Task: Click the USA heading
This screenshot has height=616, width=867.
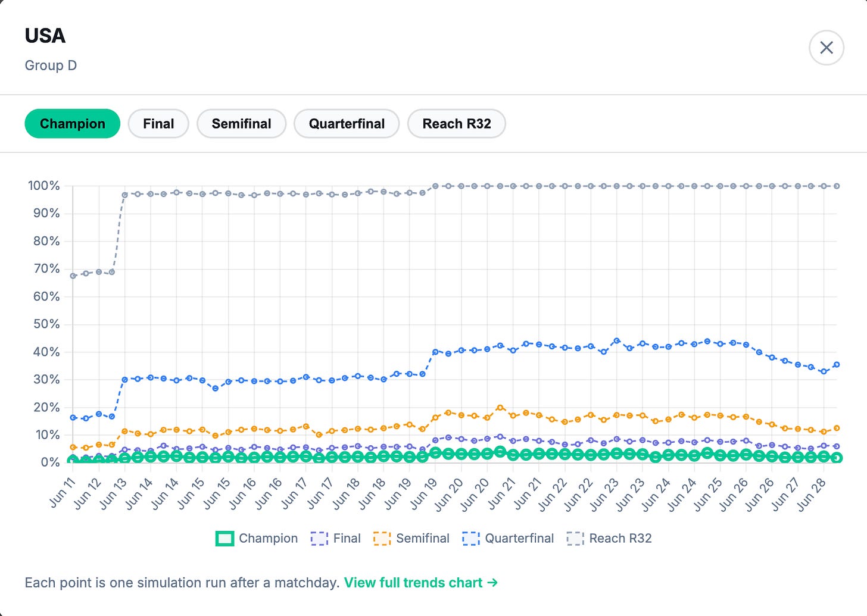Action: pos(45,36)
